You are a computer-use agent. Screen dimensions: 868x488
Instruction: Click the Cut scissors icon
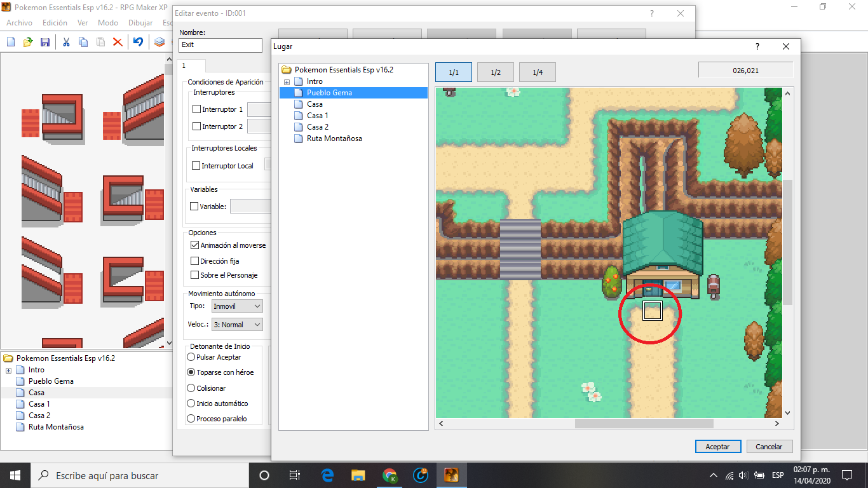pos(66,42)
